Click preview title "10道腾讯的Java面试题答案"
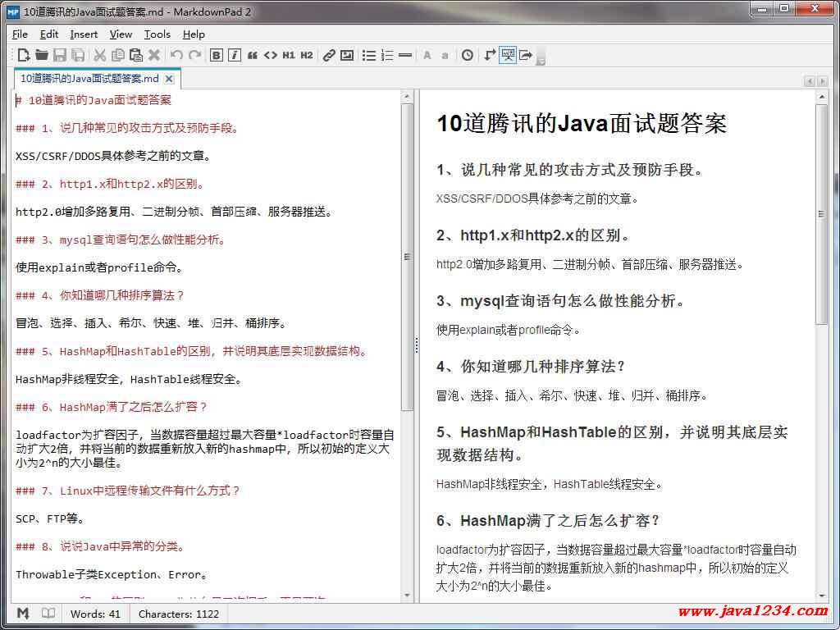The height and width of the screenshot is (630, 840). click(582, 124)
